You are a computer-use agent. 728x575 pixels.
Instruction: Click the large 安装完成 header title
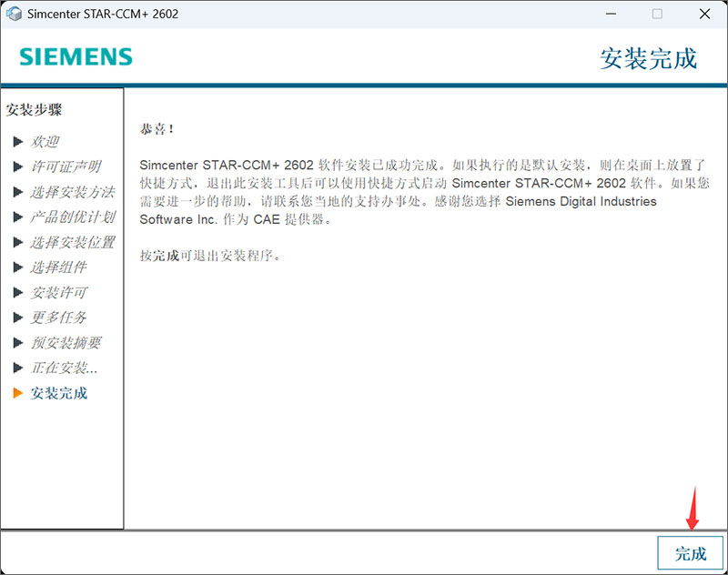(648, 58)
